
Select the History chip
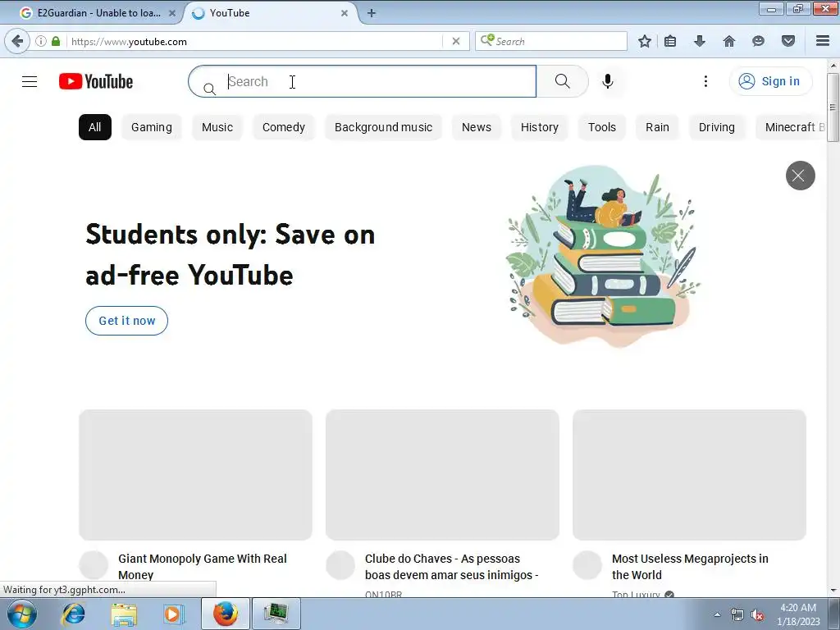[x=540, y=127]
